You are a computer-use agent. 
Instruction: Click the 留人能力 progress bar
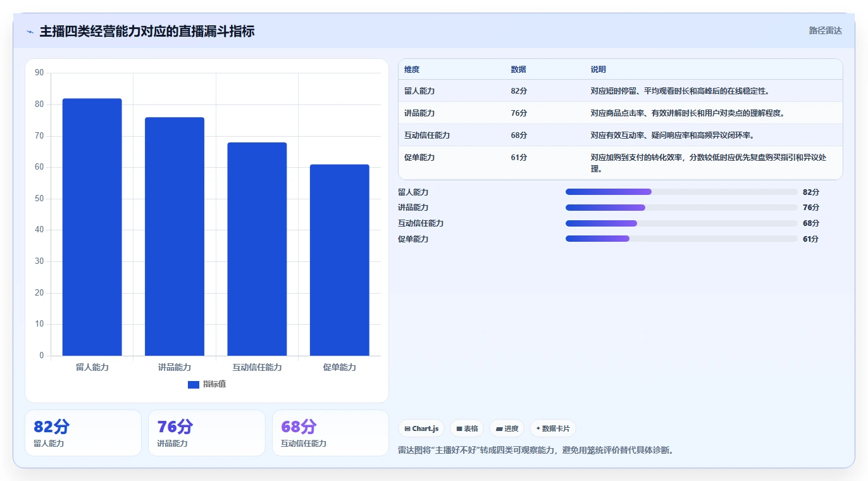click(x=681, y=192)
